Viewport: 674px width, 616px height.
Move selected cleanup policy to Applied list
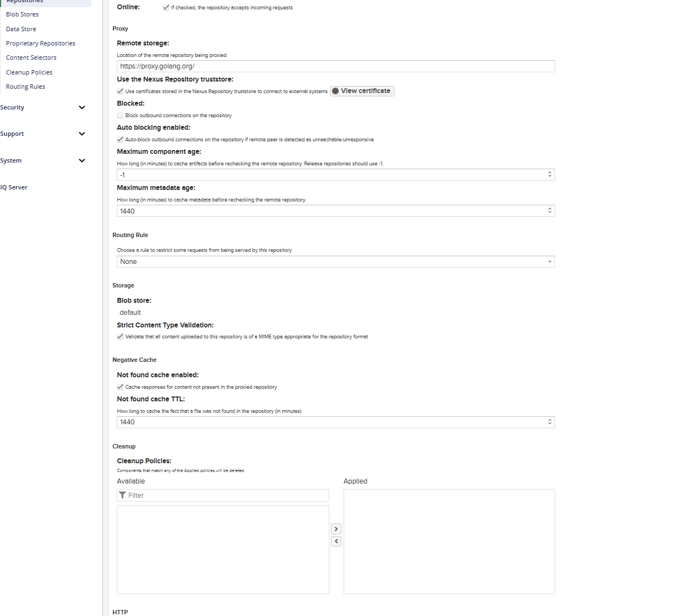[336, 529]
